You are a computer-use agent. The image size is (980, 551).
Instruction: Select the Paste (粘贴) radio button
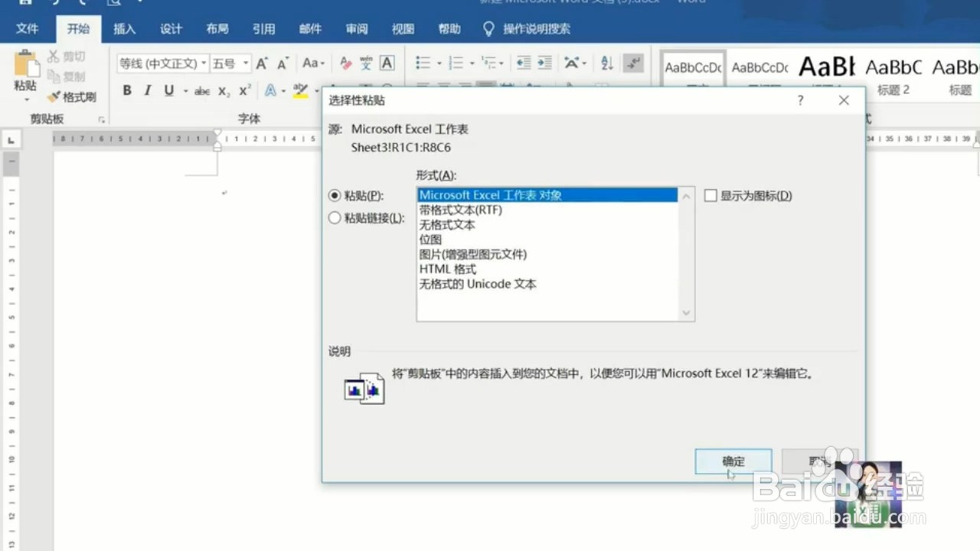[x=334, y=196]
